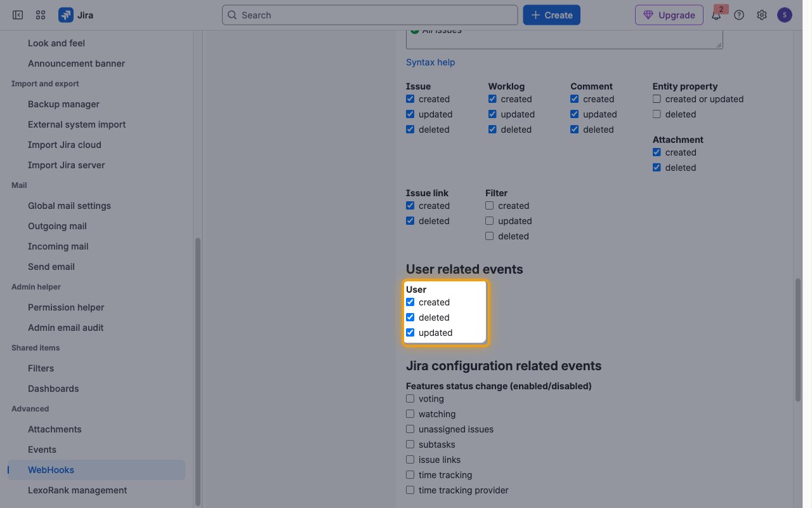Image resolution: width=812 pixels, height=508 pixels.
Task: Click the Upgrade button
Action: pyautogui.click(x=669, y=15)
